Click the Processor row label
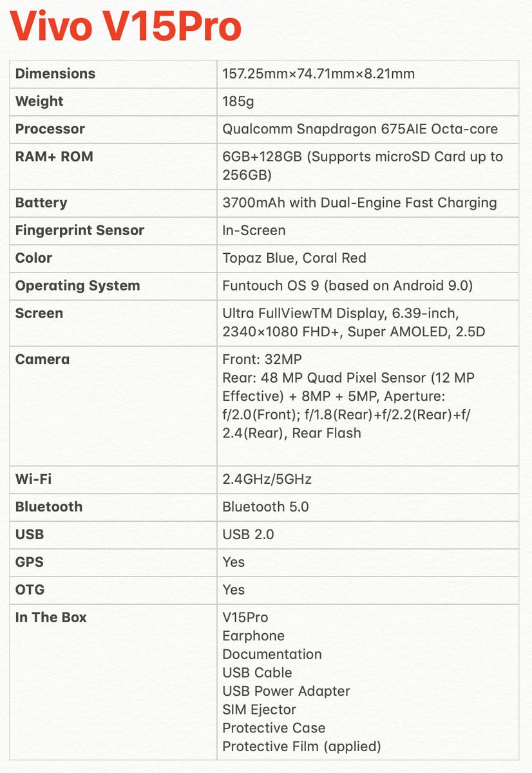This screenshot has height=773, width=532. [x=50, y=129]
